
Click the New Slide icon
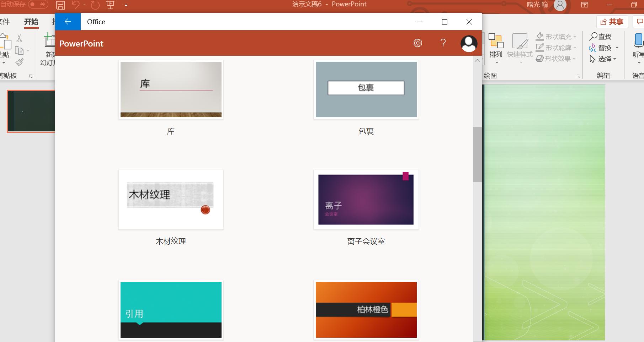point(50,40)
